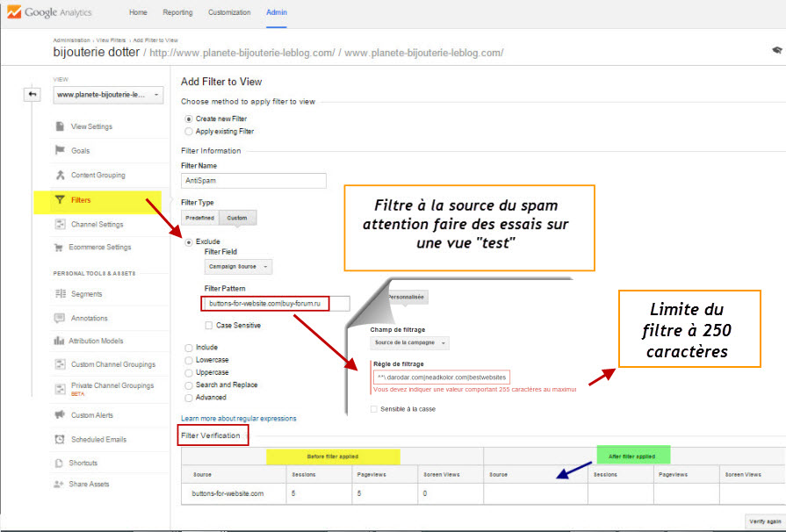Click the graduation cap help icon
This screenshot has width=786, height=532.
(777, 50)
